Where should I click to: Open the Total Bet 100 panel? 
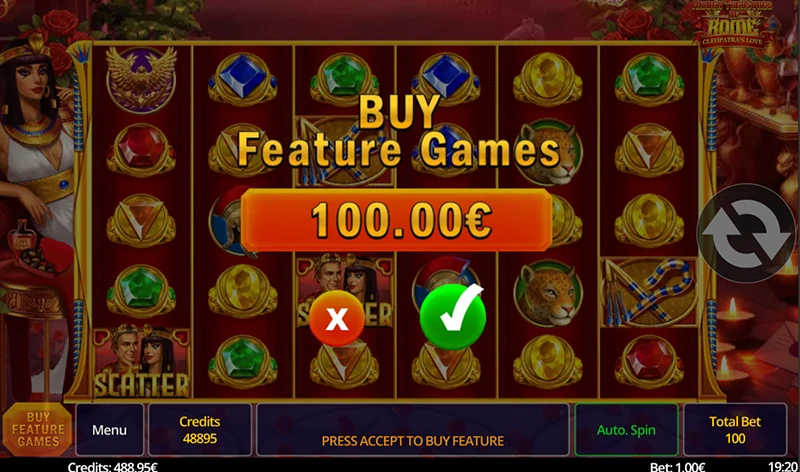(x=735, y=430)
